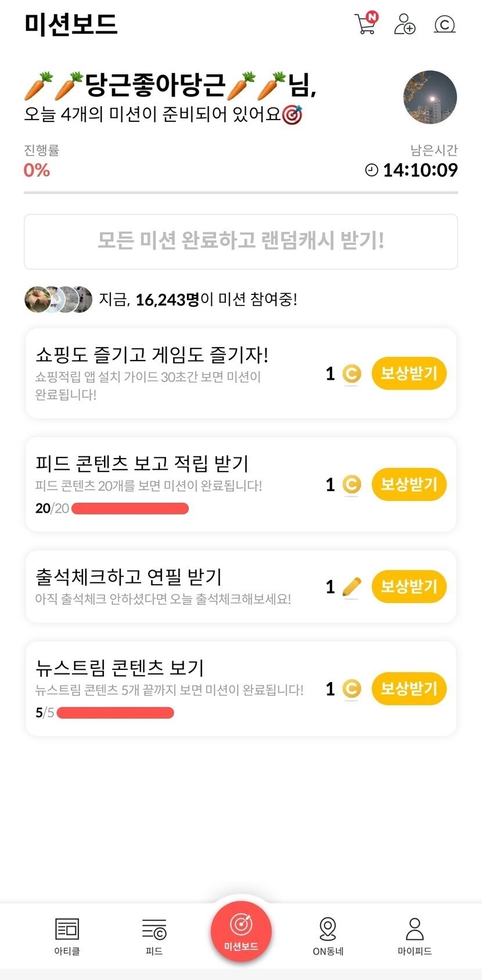This screenshot has width=482, height=980.
Task: Open the shopping cart icon
Action: pos(365,24)
